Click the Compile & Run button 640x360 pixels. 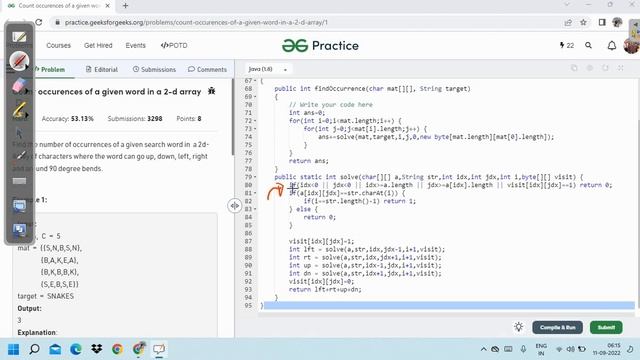coord(557,327)
